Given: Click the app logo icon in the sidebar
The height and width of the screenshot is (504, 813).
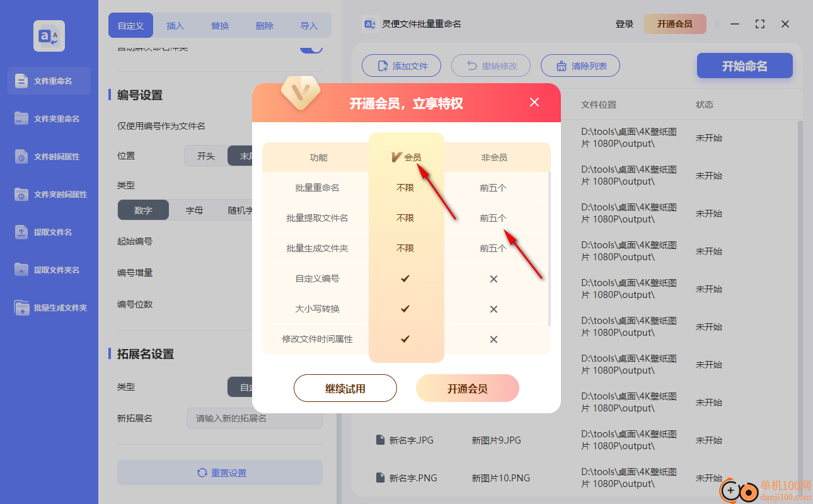Looking at the screenshot, I should (x=49, y=36).
